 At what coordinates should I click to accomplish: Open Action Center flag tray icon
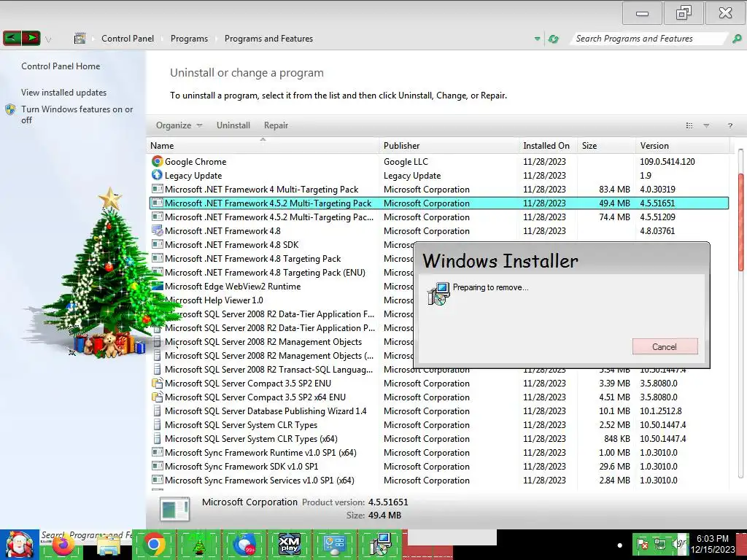point(643,544)
